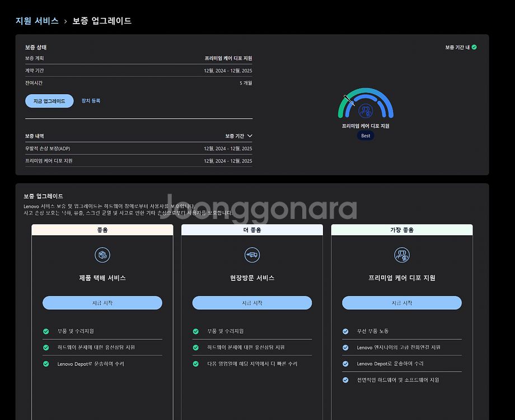This screenshot has width=515, height=420.
Task: Click the premium care icon inside the gauge
Action: [366, 111]
